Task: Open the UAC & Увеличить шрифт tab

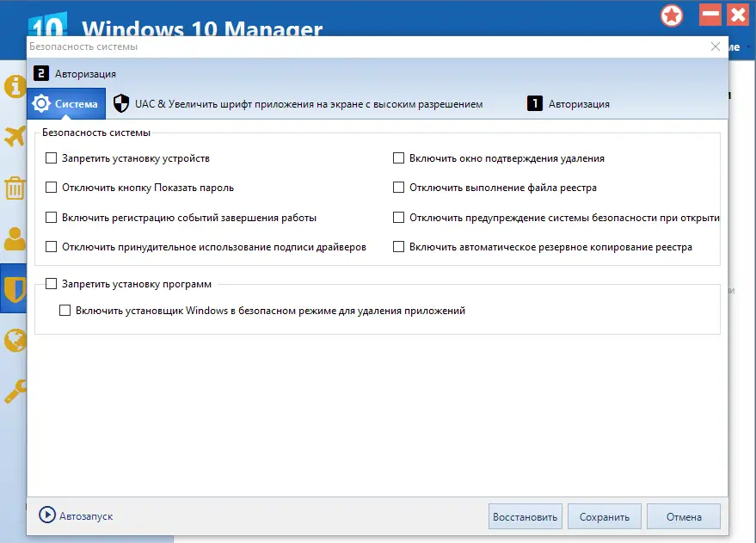Action: click(x=298, y=103)
